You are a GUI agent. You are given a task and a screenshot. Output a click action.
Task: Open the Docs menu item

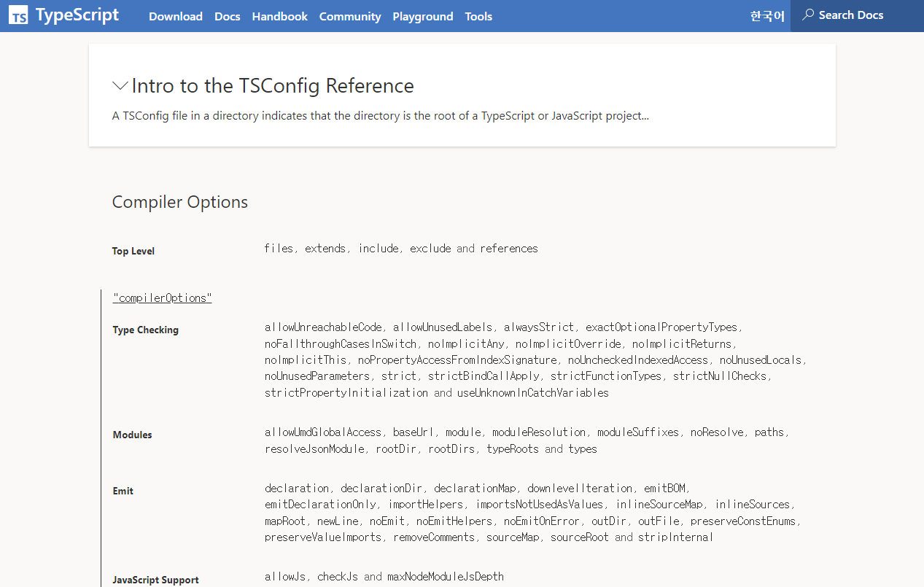228,16
